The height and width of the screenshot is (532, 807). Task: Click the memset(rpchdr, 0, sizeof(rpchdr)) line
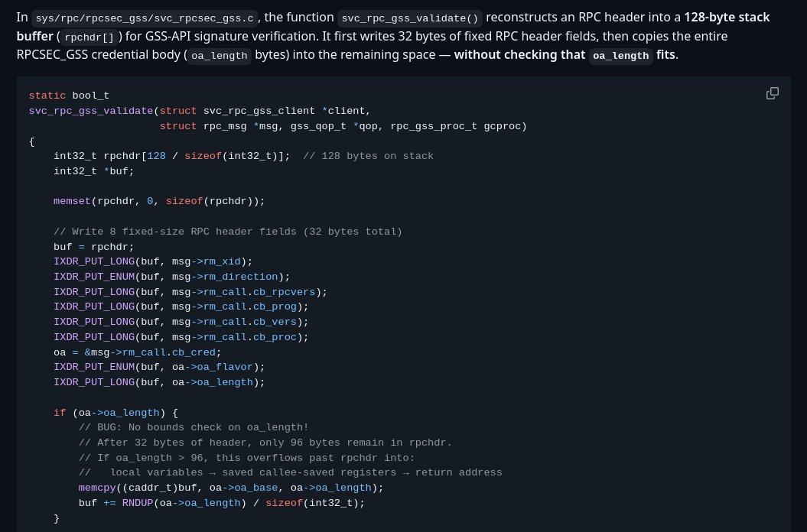pyautogui.click(x=159, y=201)
